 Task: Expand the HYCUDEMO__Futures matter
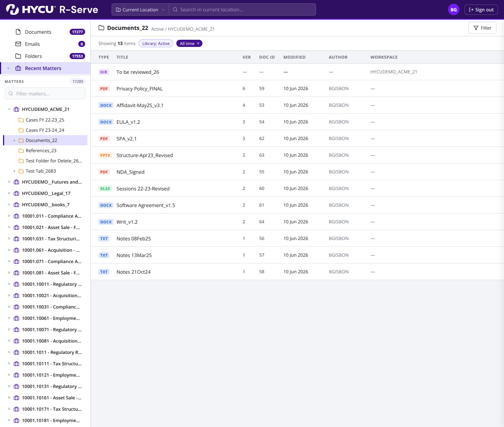(x=9, y=182)
